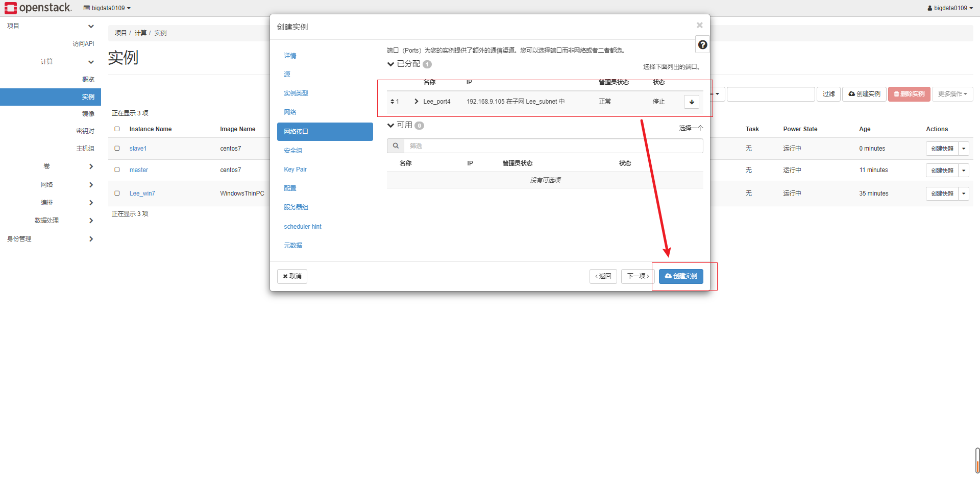Screen dimensions: 980x483
Task: Open the Lee_win7 instance link
Action: [x=142, y=194]
